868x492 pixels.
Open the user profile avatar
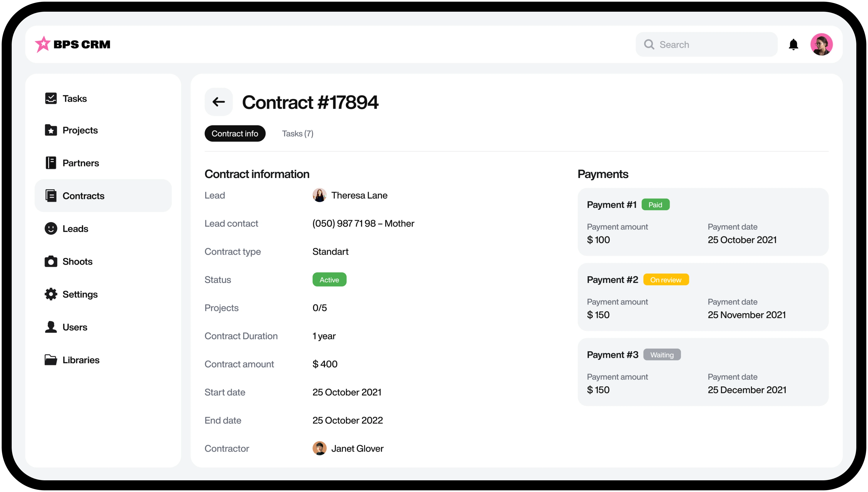click(821, 44)
